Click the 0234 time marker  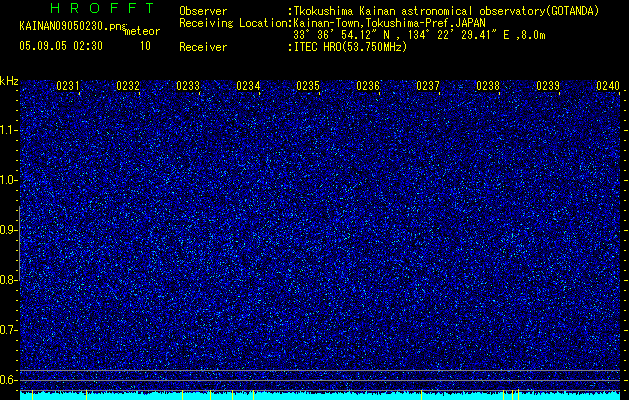click(248, 86)
